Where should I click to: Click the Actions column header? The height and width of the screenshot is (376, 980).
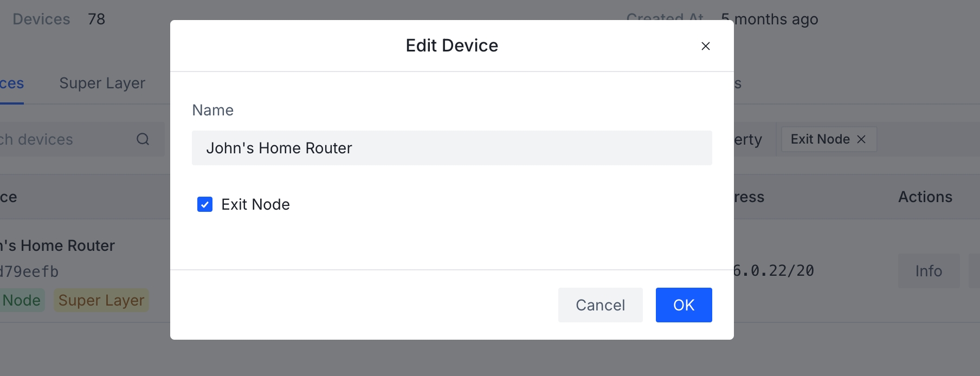[925, 197]
